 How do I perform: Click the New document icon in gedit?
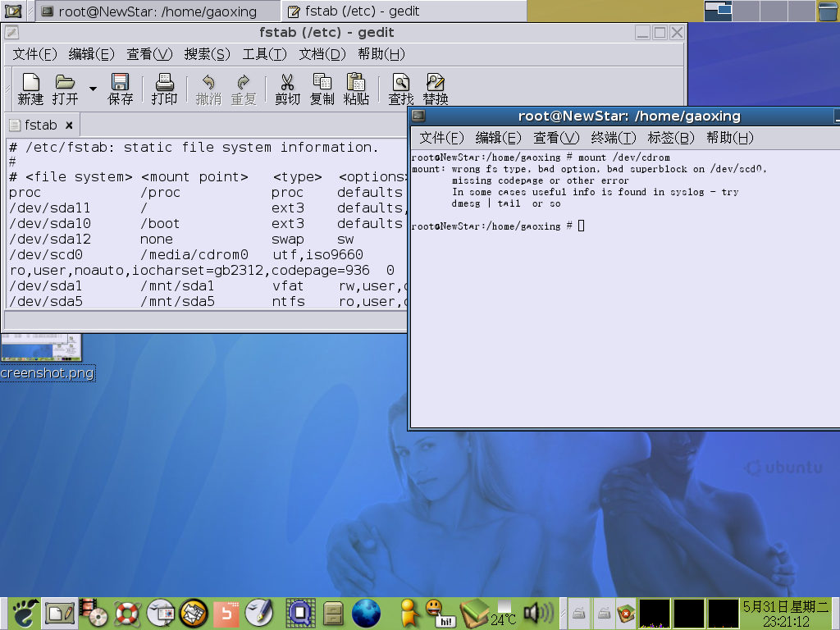pyautogui.click(x=30, y=89)
